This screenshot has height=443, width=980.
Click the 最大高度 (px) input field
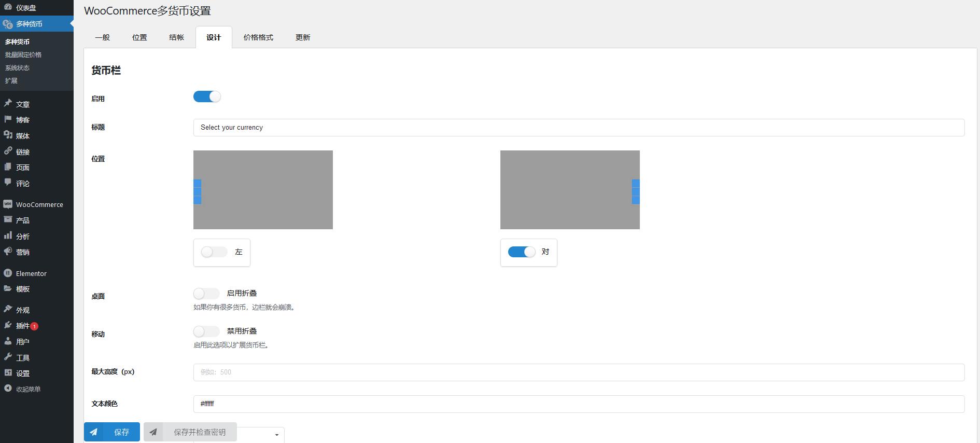point(578,372)
